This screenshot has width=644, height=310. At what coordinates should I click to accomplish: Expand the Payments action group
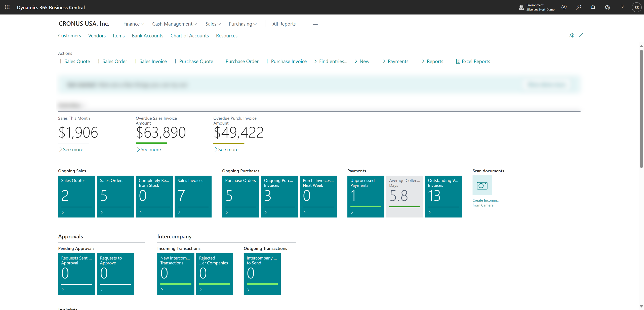(x=395, y=61)
